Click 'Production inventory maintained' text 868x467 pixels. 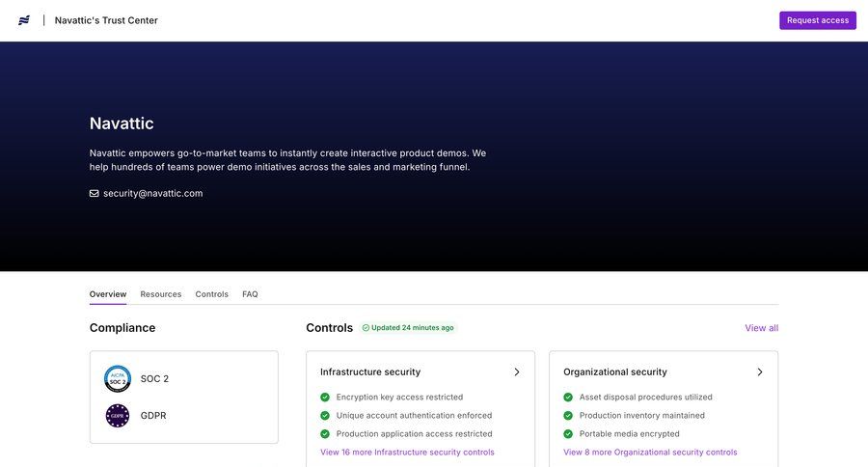(x=642, y=416)
